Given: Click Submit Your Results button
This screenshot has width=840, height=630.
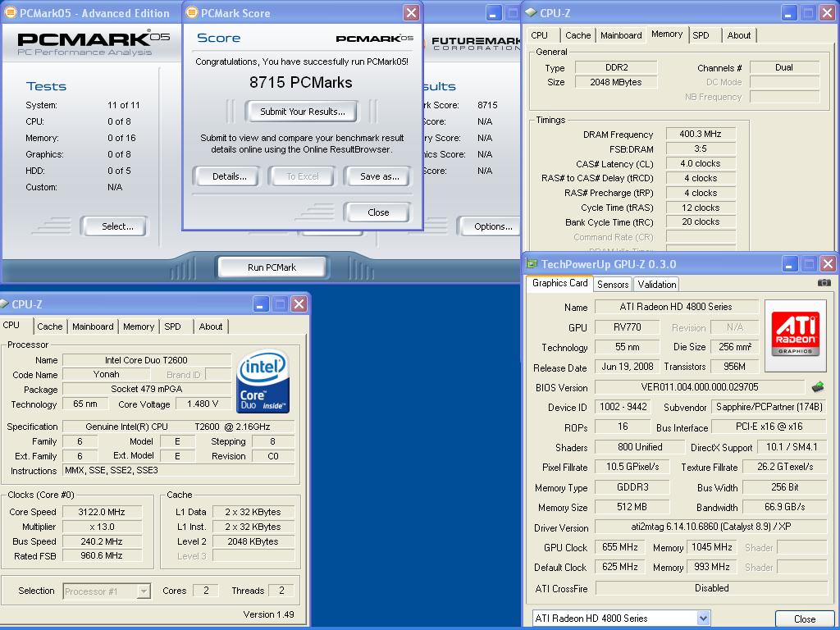Looking at the screenshot, I should (302, 112).
